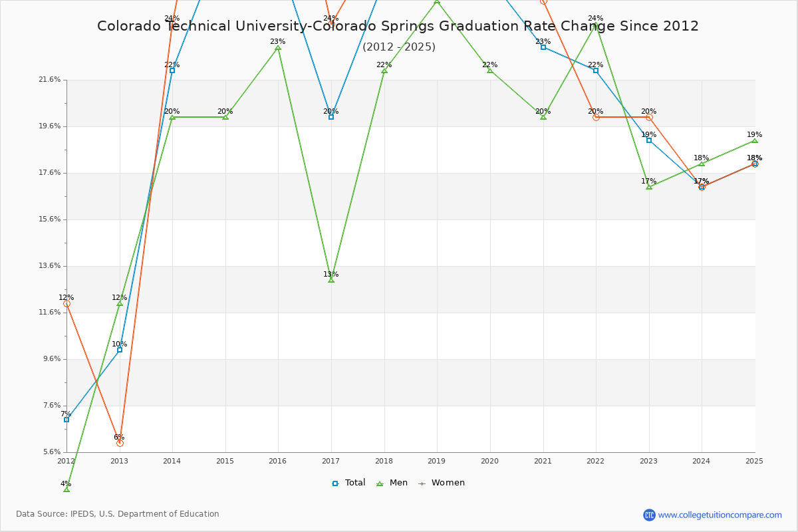Select Men 2018 triangle marker at 22%

(x=384, y=70)
